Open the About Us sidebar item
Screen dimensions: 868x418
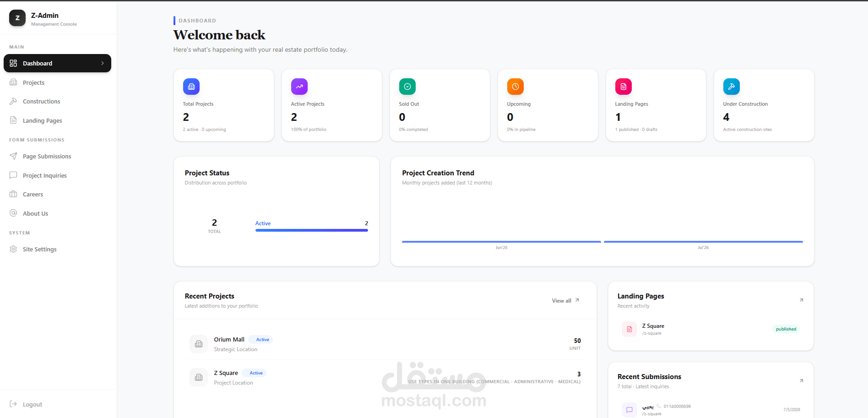(x=58, y=213)
